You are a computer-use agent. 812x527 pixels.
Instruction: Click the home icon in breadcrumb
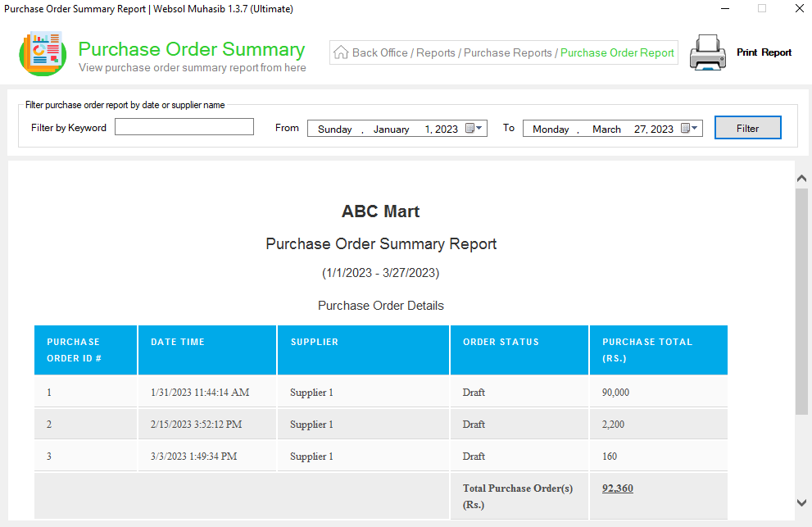tap(341, 52)
